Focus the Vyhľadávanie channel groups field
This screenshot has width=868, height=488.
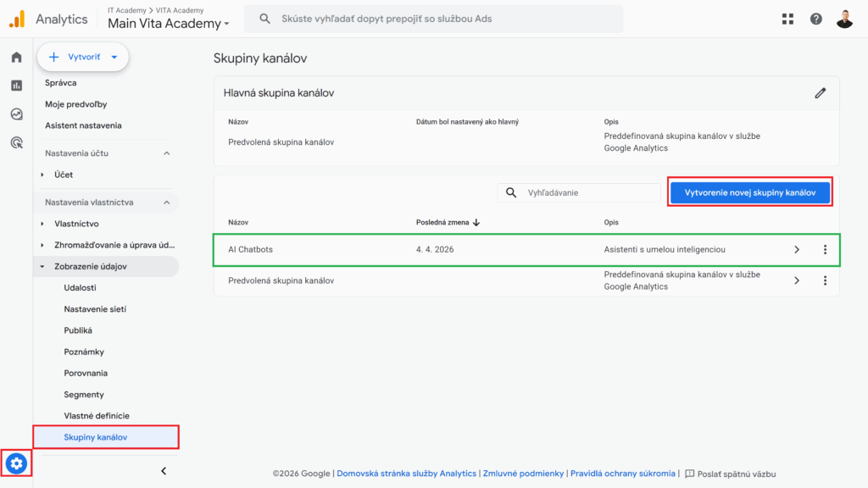click(579, 192)
